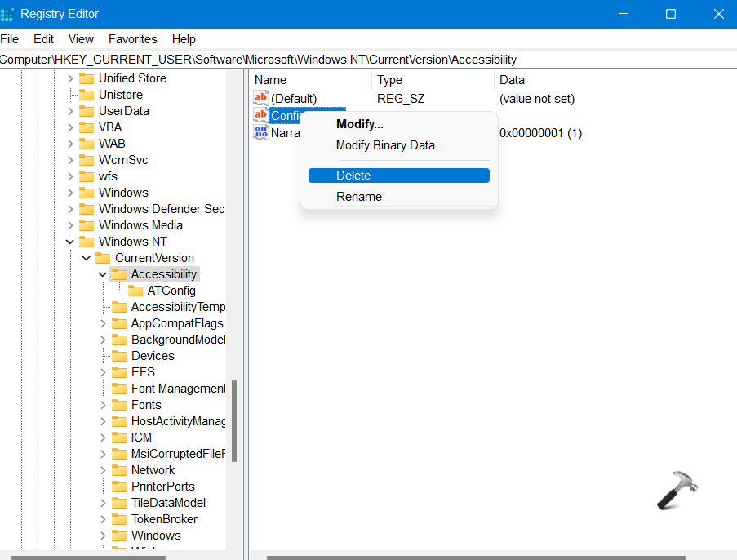Choose Delete from the context menu
This screenshot has width=737, height=560.
[398, 176]
